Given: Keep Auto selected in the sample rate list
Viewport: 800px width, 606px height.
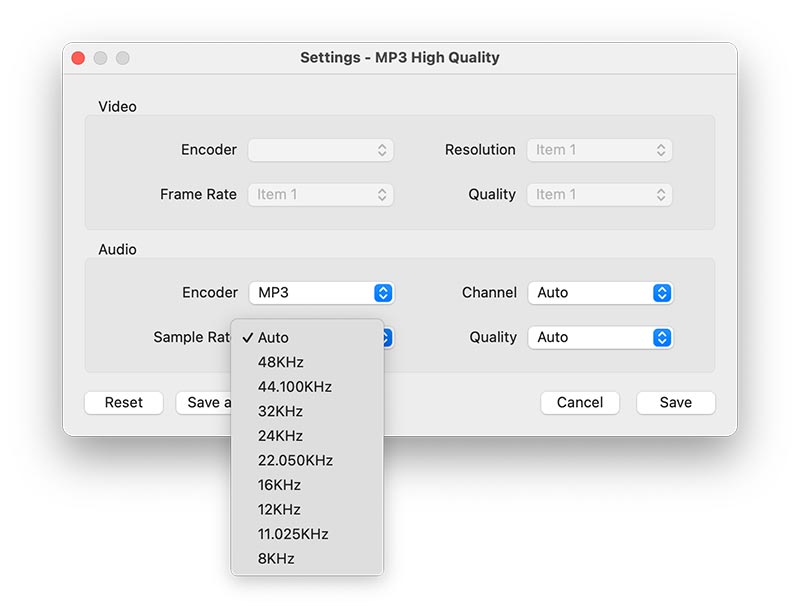Looking at the screenshot, I should point(274,338).
